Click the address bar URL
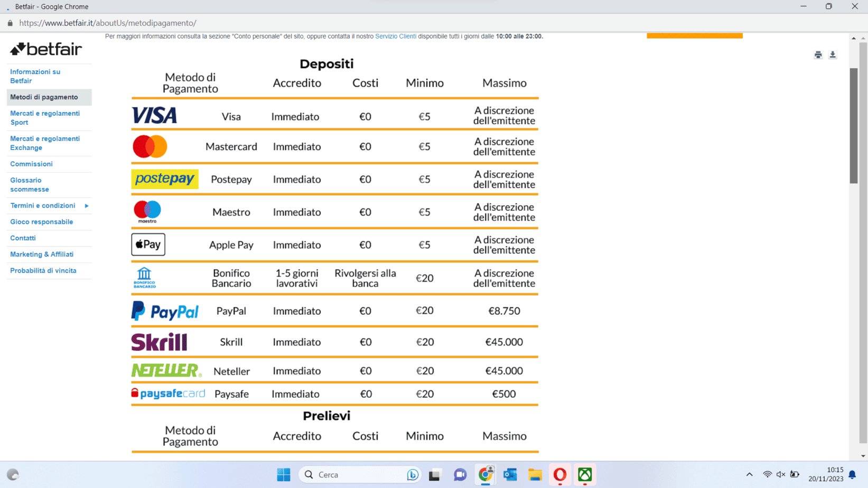The image size is (868, 488). coord(108,23)
